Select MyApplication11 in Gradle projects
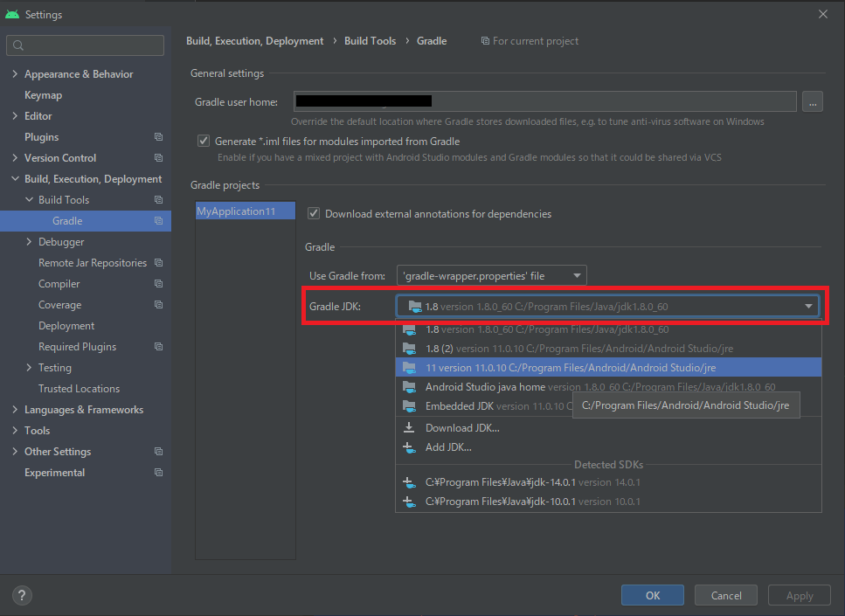Screen dimensions: 845x616 246,211
